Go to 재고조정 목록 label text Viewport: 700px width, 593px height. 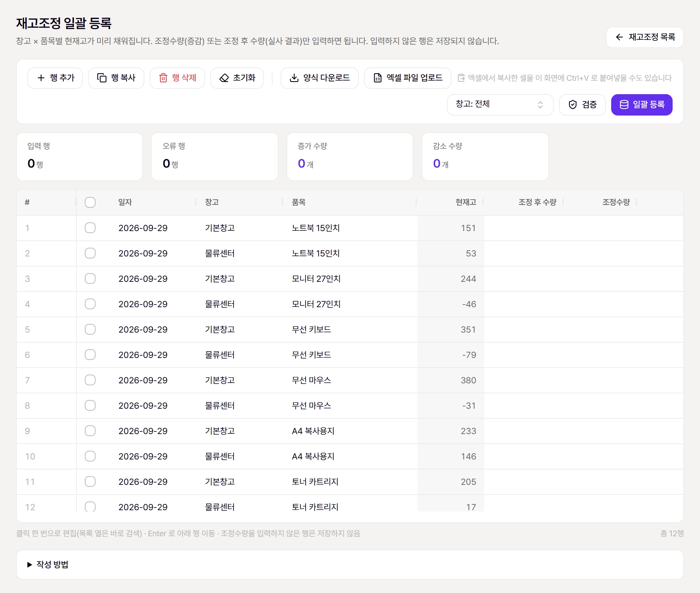tap(652, 37)
